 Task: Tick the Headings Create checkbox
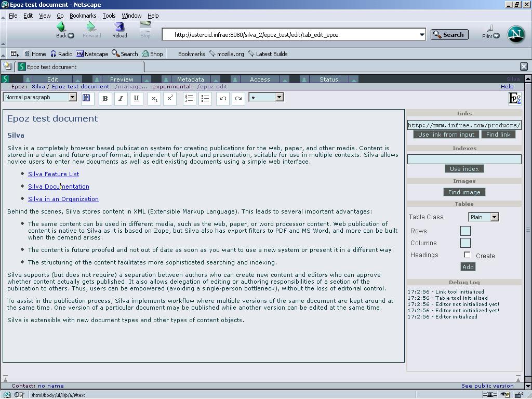[x=467, y=255]
